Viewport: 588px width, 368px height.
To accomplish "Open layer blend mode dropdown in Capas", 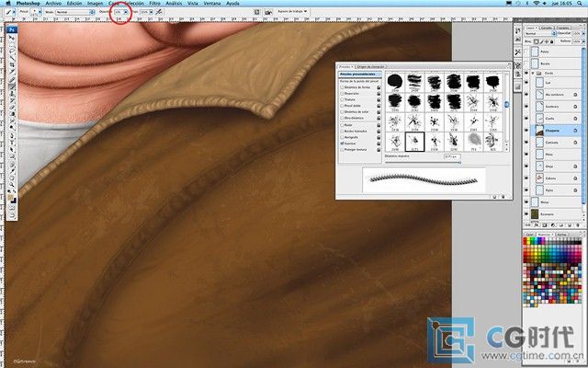I will pyautogui.click(x=540, y=33).
